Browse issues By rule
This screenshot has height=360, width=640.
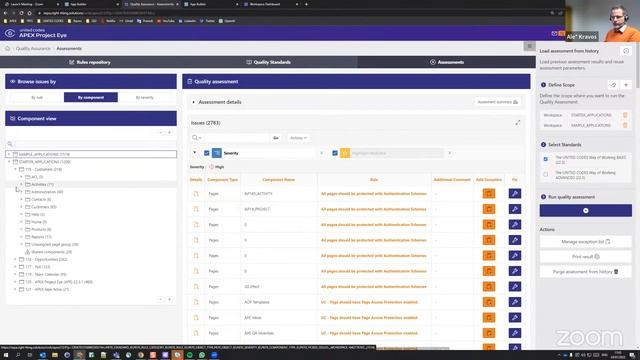[x=37, y=98]
